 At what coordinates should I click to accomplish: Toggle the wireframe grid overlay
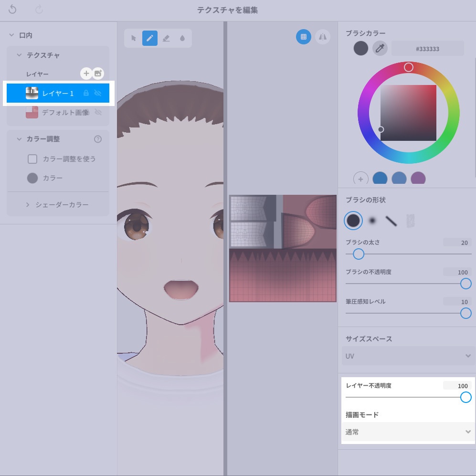pyautogui.click(x=303, y=37)
